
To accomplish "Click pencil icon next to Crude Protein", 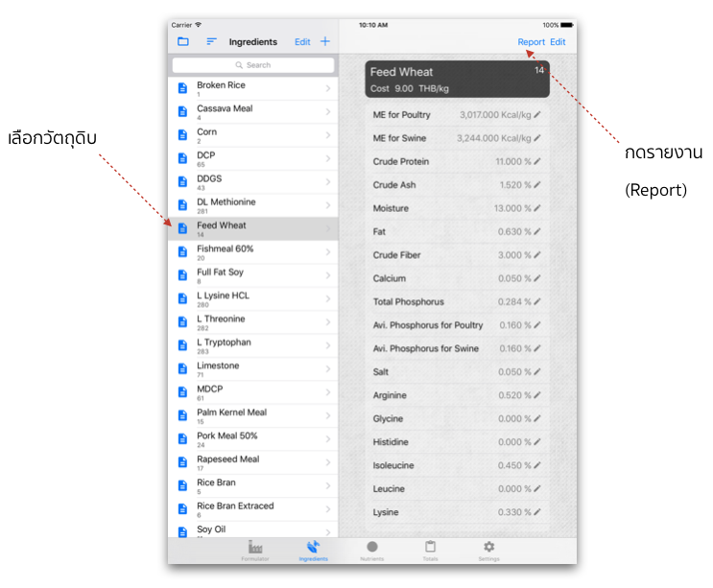I will pyautogui.click(x=537, y=161).
